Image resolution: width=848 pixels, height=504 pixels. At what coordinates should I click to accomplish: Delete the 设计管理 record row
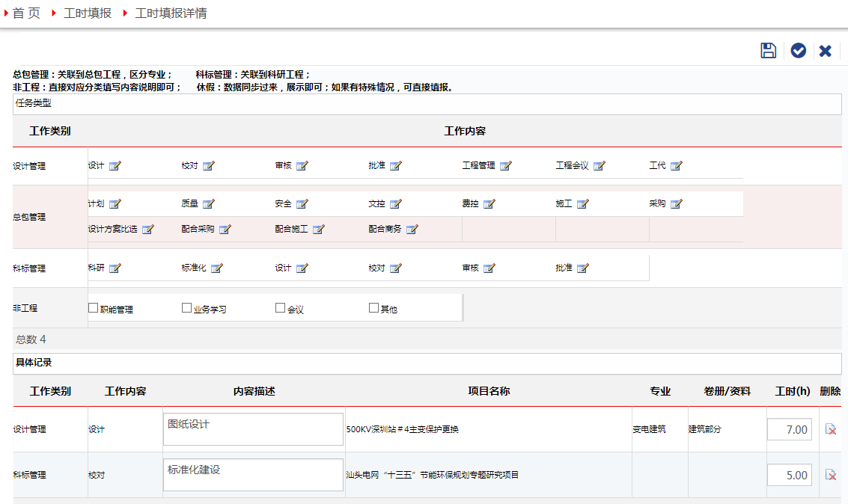[830, 429]
